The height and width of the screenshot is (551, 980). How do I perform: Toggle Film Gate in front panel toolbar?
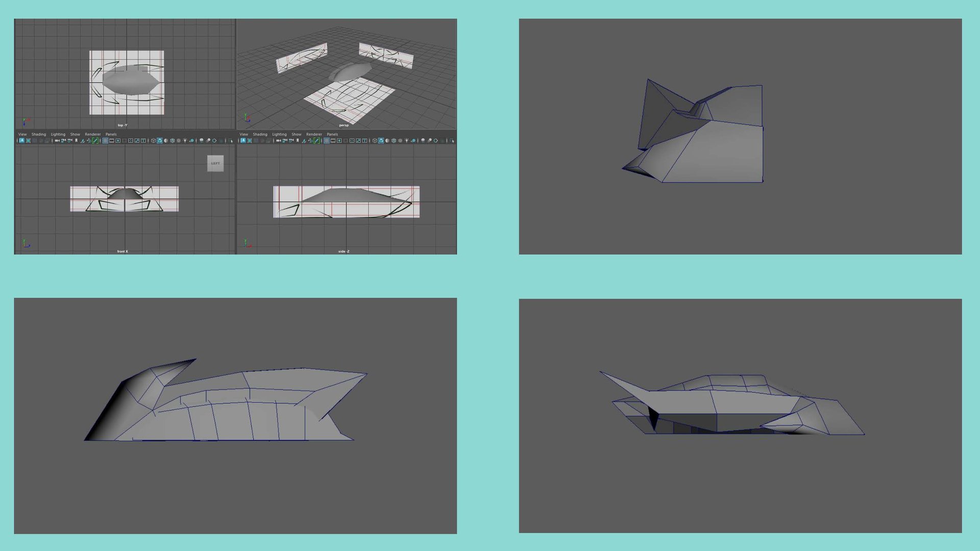[x=112, y=141]
